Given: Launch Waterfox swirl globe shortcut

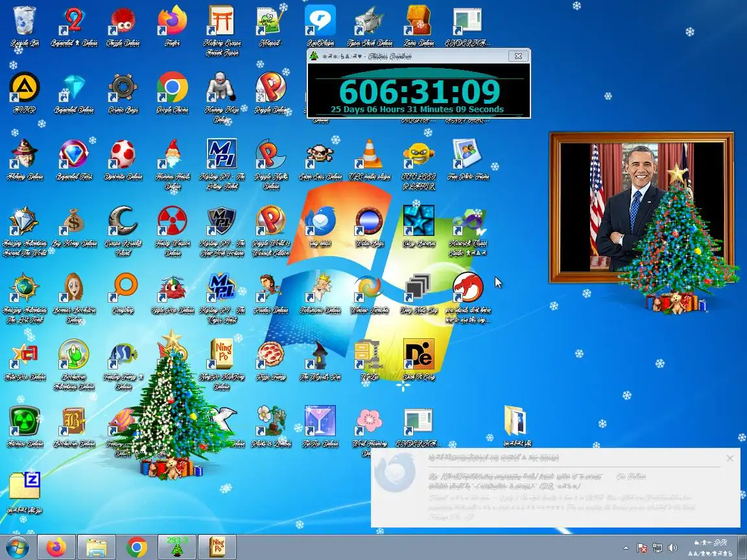Looking at the screenshot, I should pos(369,288).
